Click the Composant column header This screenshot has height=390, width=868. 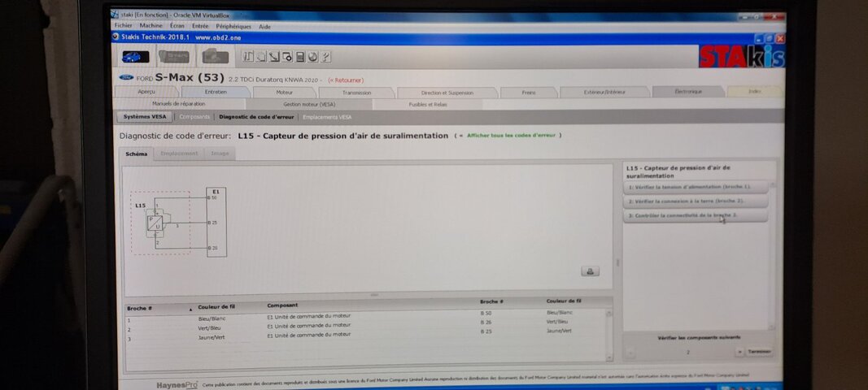click(x=282, y=305)
